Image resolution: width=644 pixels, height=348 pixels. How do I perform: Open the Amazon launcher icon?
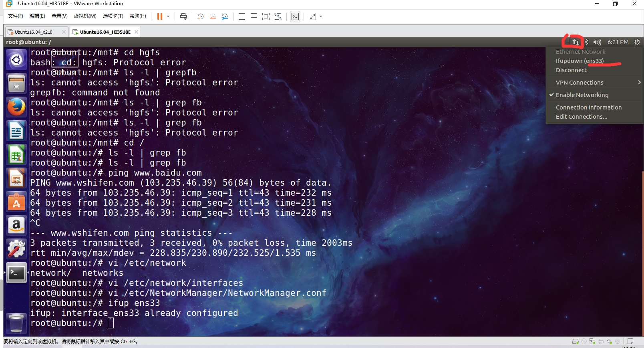(x=16, y=225)
